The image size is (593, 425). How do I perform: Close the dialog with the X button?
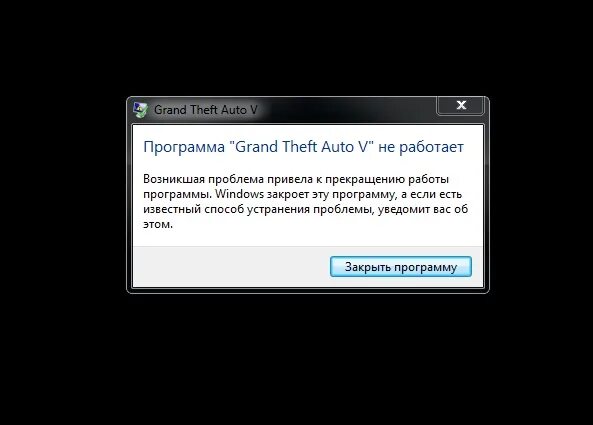[461, 105]
